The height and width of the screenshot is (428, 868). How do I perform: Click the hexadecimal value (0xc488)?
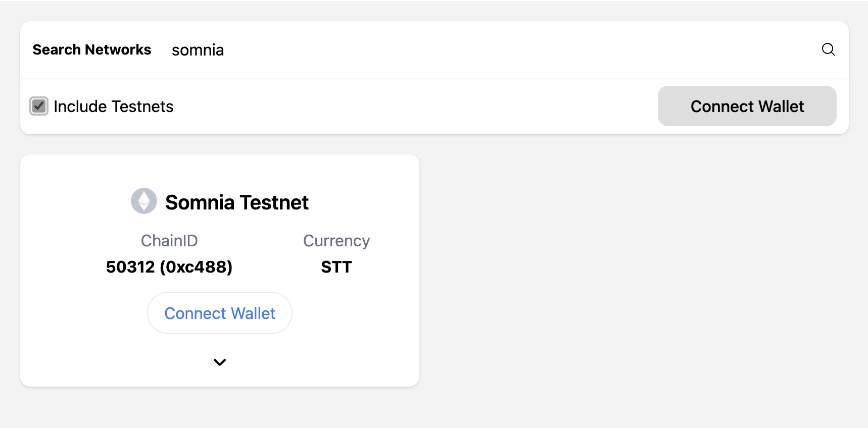(x=196, y=266)
